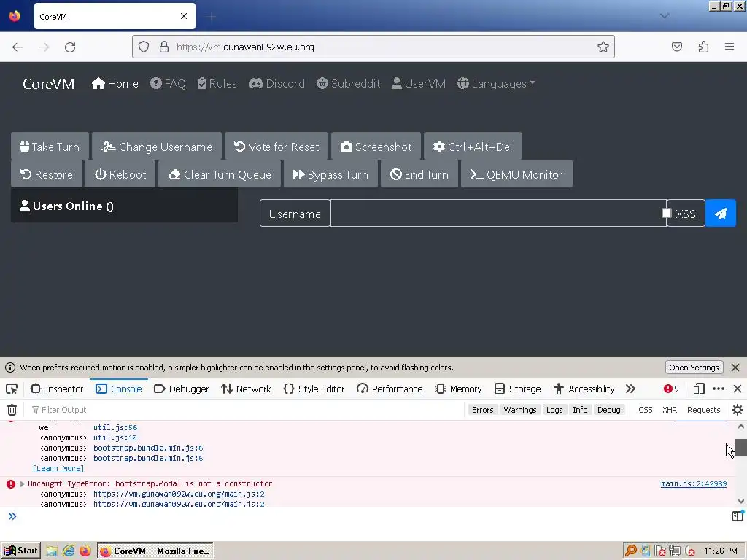
Task: Open the FAQ nav link
Action: click(x=168, y=83)
